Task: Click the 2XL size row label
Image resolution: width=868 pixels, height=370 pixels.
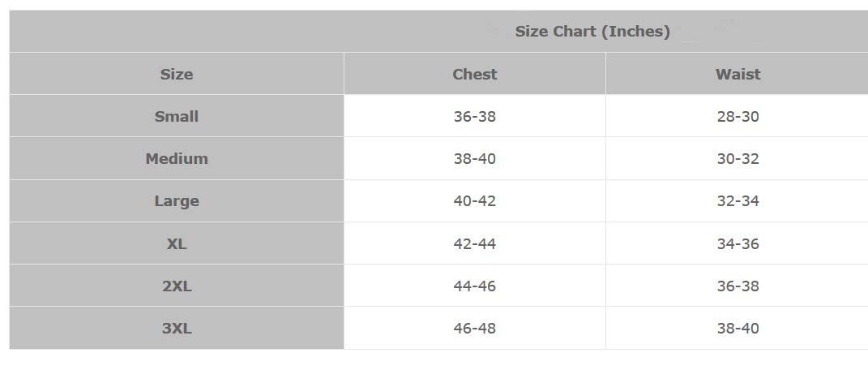Action: pyautogui.click(x=177, y=286)
